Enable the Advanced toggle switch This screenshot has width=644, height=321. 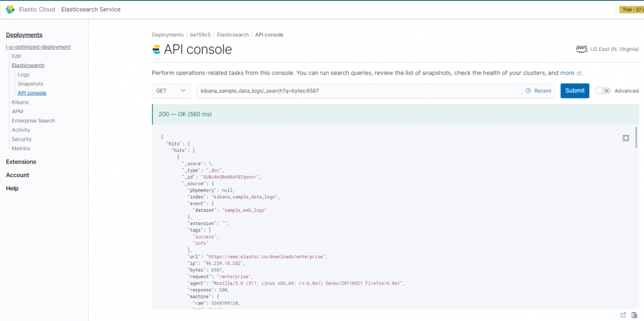click(602, 91)
